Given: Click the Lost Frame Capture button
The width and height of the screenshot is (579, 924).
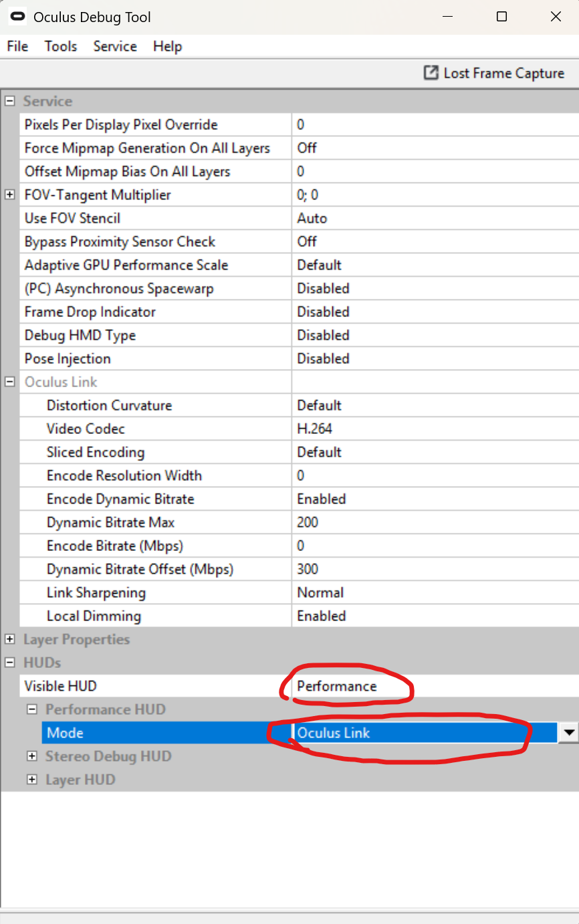Looking at the screenshot, I should click(x=494, y=73).
